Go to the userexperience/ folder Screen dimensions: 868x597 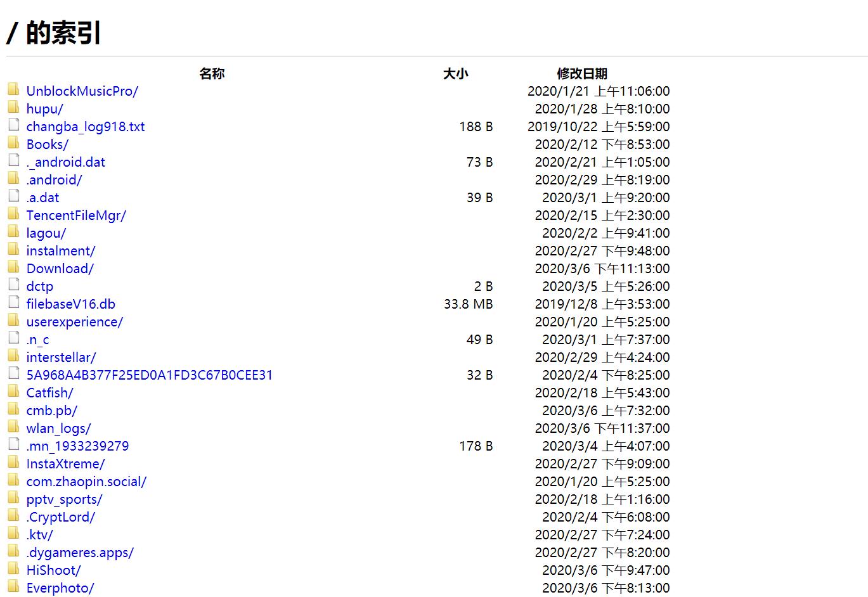(75, 322)
